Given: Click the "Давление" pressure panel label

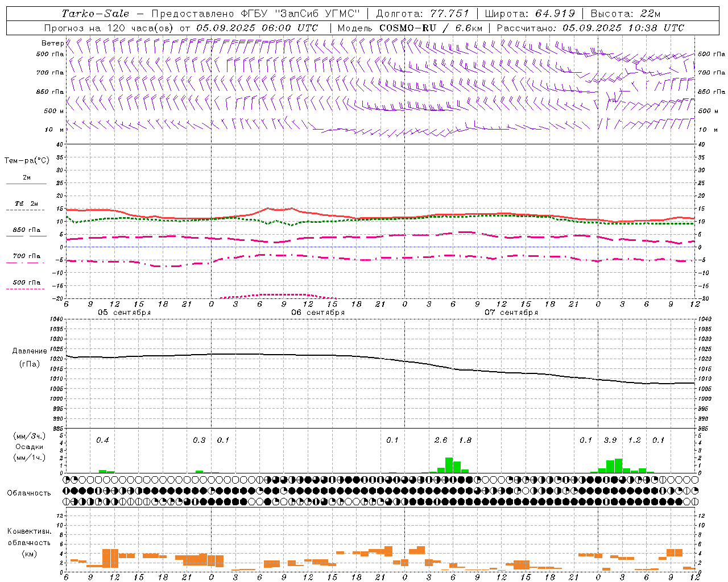Looking at the screenshot, I should 29,351.
